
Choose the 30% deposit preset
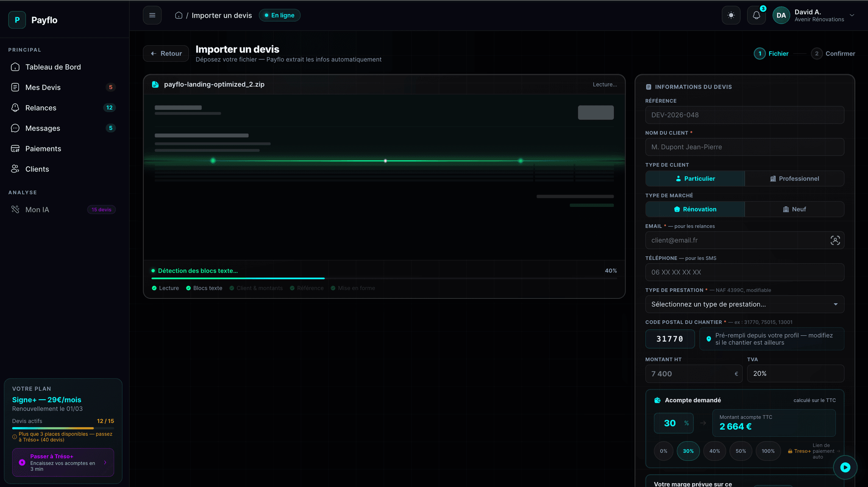click(x=688, y=451)
